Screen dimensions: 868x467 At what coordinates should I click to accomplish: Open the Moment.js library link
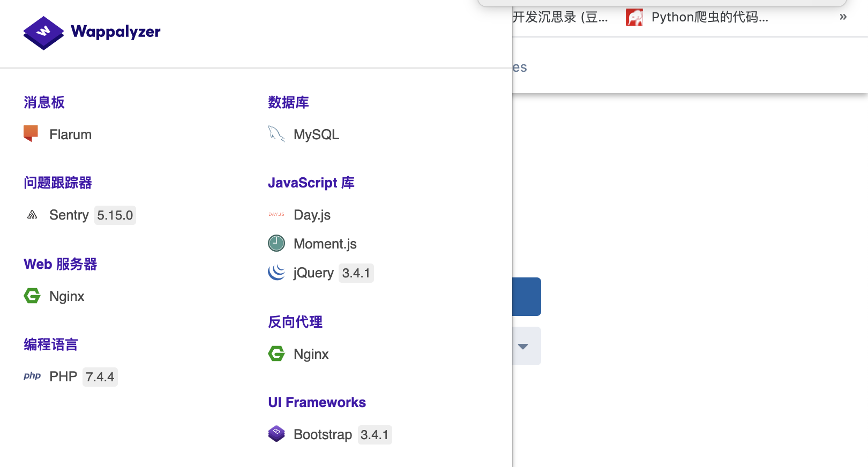tap(325, 244)
